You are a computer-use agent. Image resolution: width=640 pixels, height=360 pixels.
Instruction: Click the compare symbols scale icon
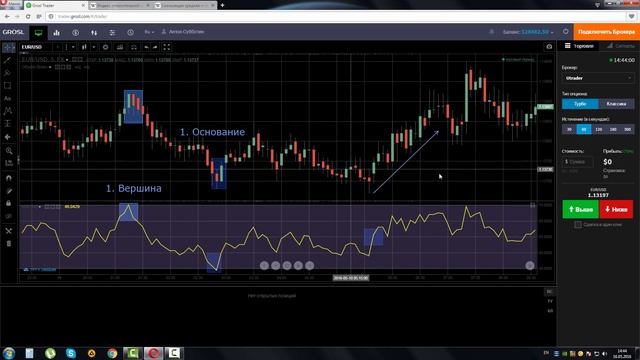point(133,47)
